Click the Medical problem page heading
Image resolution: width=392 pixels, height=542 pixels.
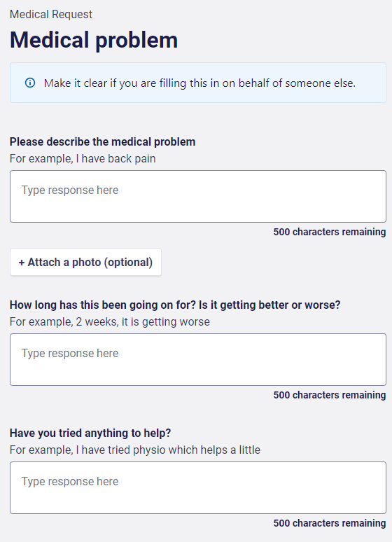pos(94,40)
